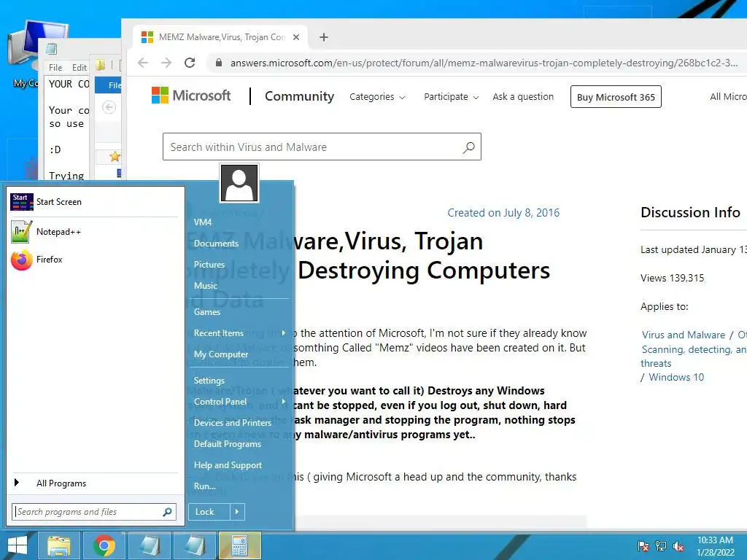Click the first Notepad taskbar button

(149, 545)
